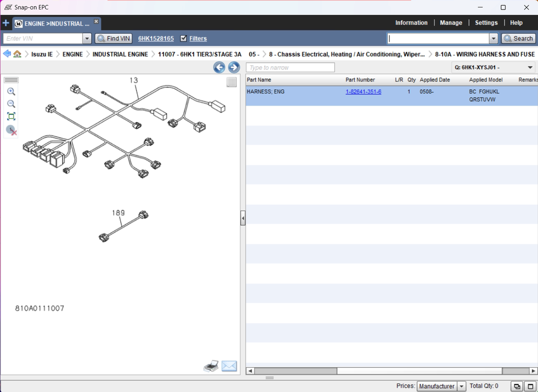
Task: Click the Find VIN button
Action: [x=113, y=38]
